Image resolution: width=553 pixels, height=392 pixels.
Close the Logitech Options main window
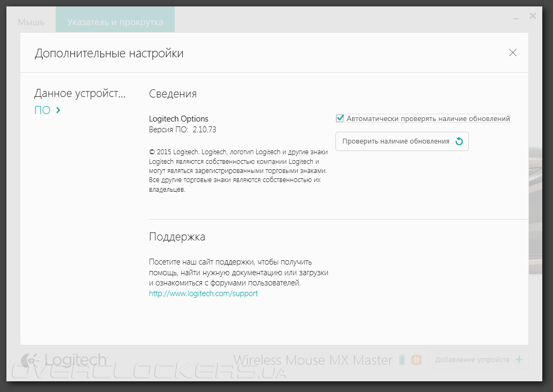click(533, 16)
